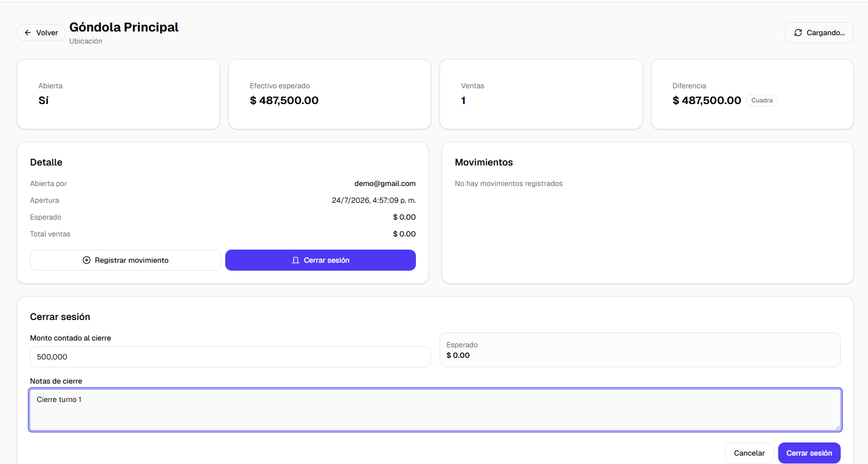
Task: Click the Cancelar button
Action: (x=749, y=453)
